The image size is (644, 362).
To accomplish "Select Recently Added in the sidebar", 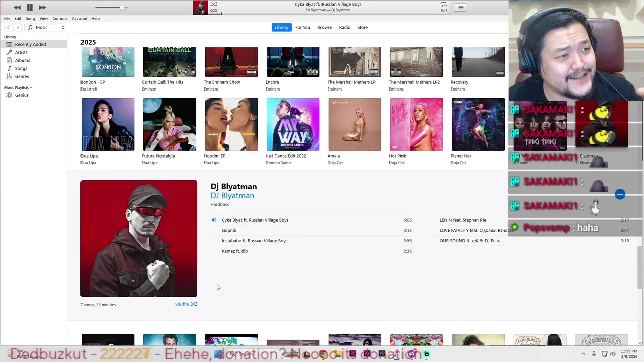I will pos(33,44).
